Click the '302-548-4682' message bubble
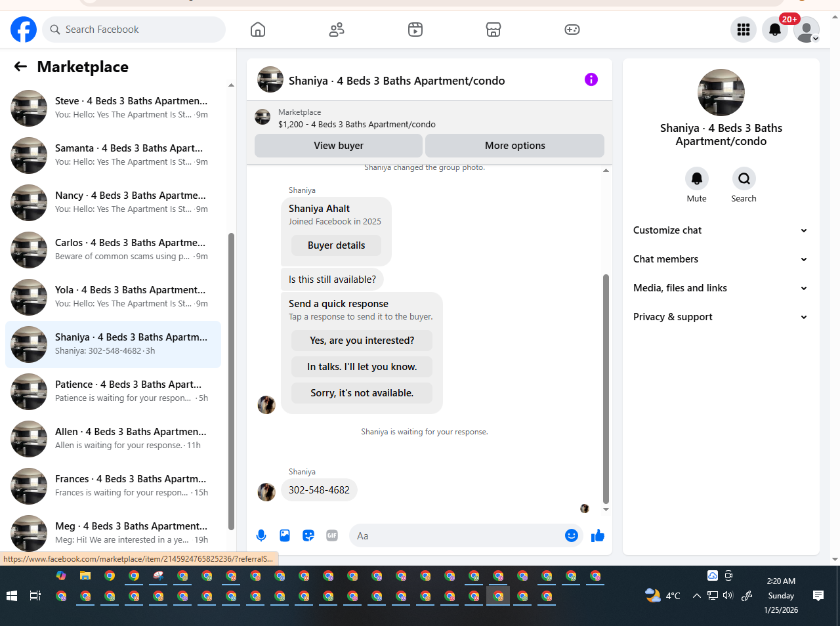The height and width of the screenshot is (626, 840). coord(319,490)
